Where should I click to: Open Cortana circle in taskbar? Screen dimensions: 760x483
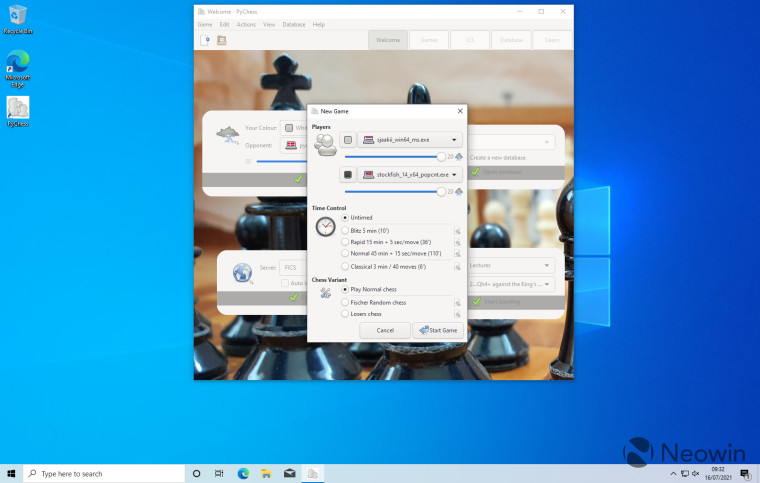196,473
